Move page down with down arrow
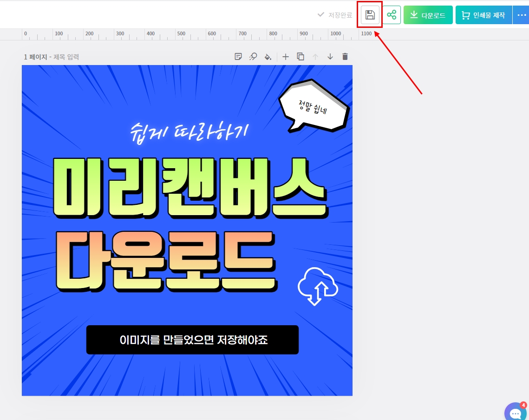Image resolution: width=529 pixels, height=420 pixels. tap(330, 57)
